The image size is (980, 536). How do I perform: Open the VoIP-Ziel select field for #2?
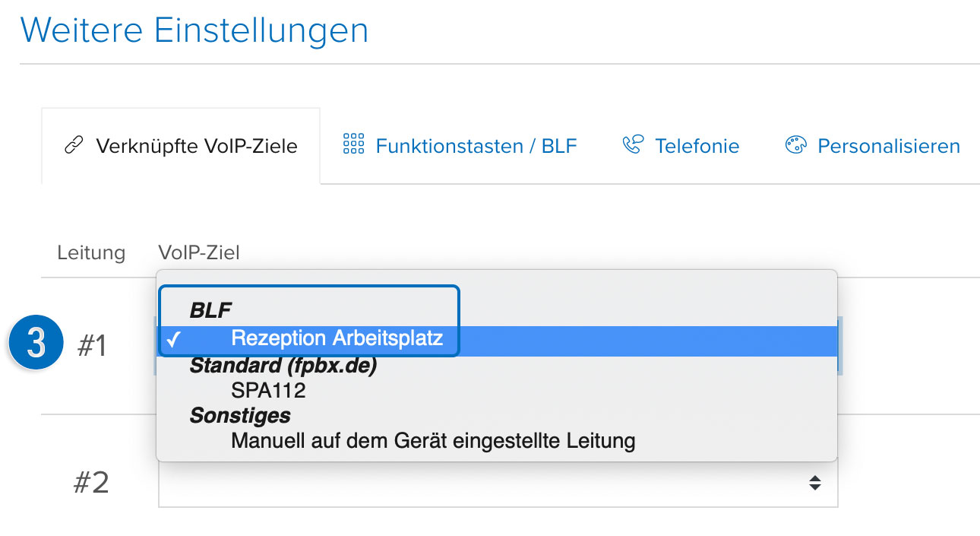498,484
